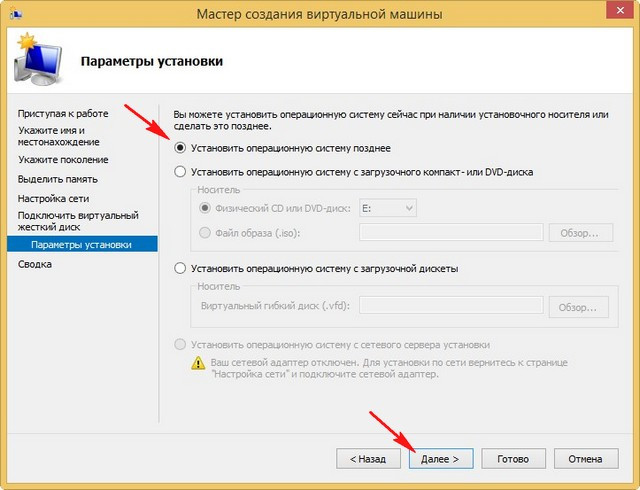This screenshot has height=490, width=640.
Task: Click the yellow warning triangle icon
Action: click(198, 362)
